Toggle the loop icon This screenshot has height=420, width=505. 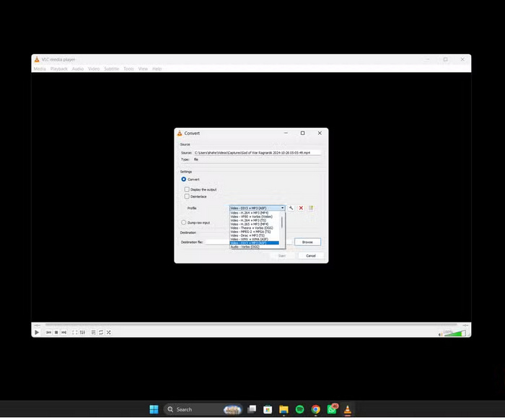pos(101,333)
